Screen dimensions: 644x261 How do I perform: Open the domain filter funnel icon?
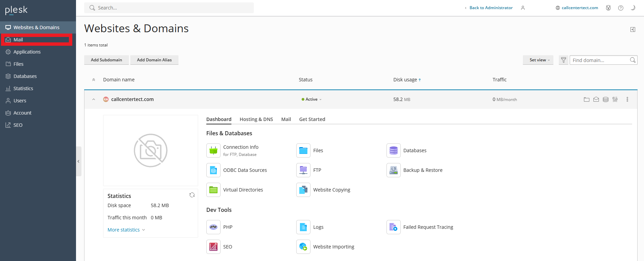click(x=563, y=60)
